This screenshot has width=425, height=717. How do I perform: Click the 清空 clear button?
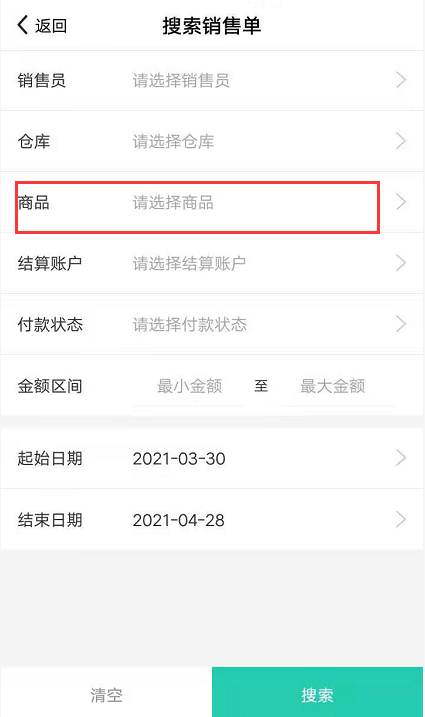[x=106, y=695]
